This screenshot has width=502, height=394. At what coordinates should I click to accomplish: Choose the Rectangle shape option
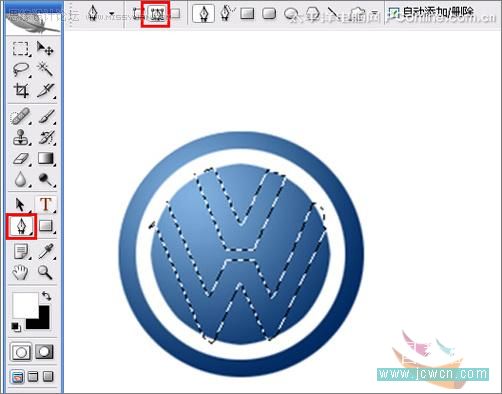point(247,14)
